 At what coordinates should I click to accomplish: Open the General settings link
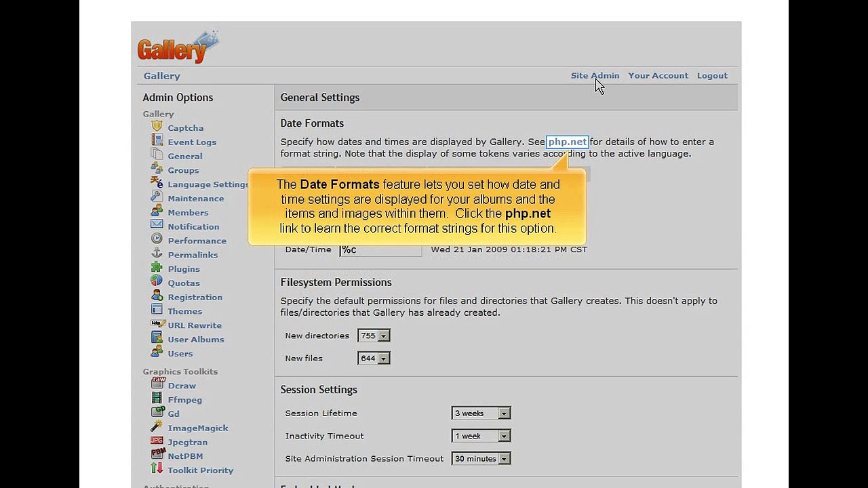pyautogui.click(x=185, y=157)
